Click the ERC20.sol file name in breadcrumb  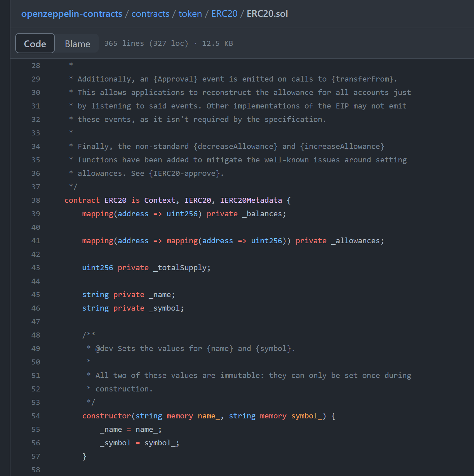coord(267,14)
